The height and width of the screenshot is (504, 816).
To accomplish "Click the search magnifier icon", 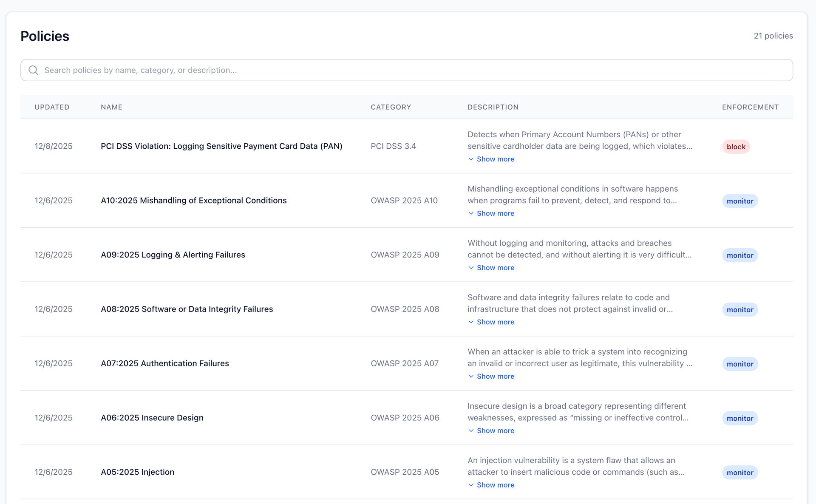I will tap(33, 70).
